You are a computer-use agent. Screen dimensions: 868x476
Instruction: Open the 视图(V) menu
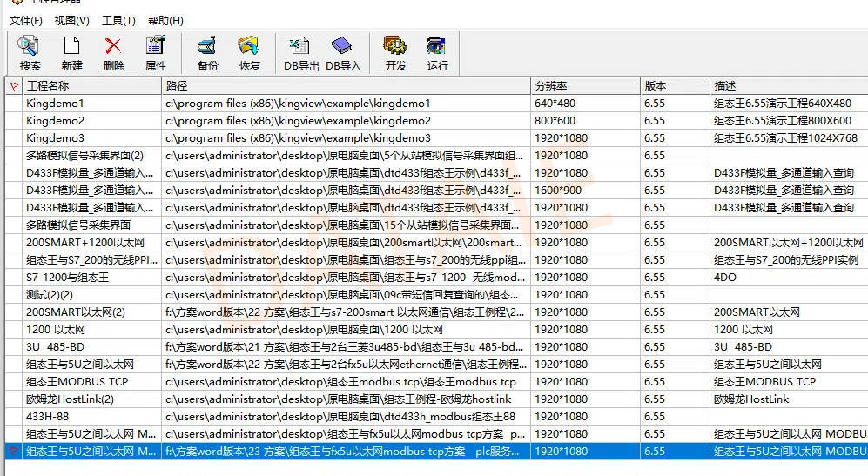coord(72,21)
